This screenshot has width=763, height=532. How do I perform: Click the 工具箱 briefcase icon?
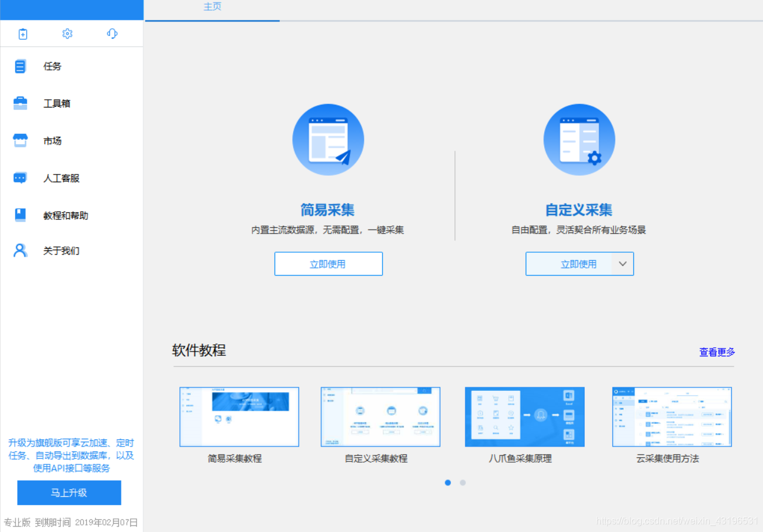(x=20, y=103)
